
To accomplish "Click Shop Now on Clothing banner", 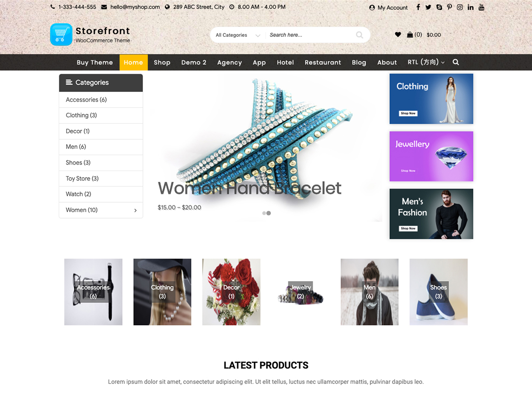I will pyautogui.click(x=408, y=113).
